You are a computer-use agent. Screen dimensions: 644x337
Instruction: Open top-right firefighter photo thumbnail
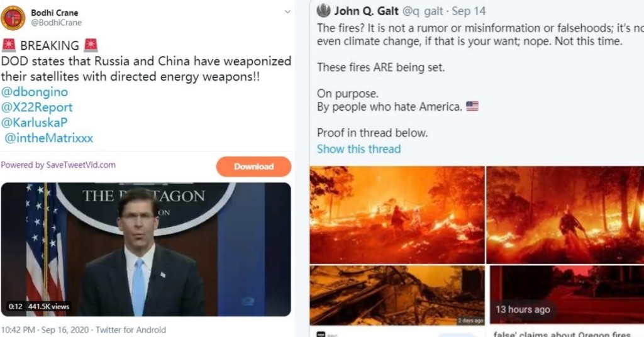[565, 214]
